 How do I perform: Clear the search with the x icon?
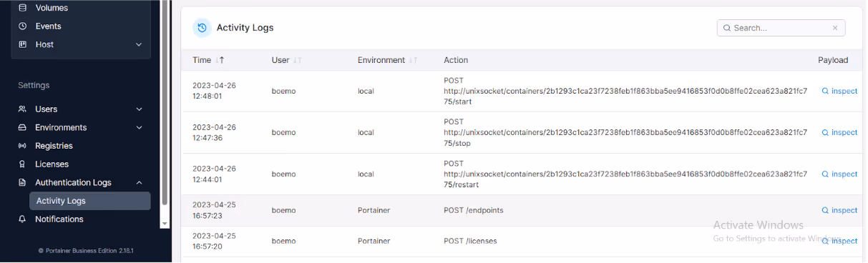(x=835, y=28)
